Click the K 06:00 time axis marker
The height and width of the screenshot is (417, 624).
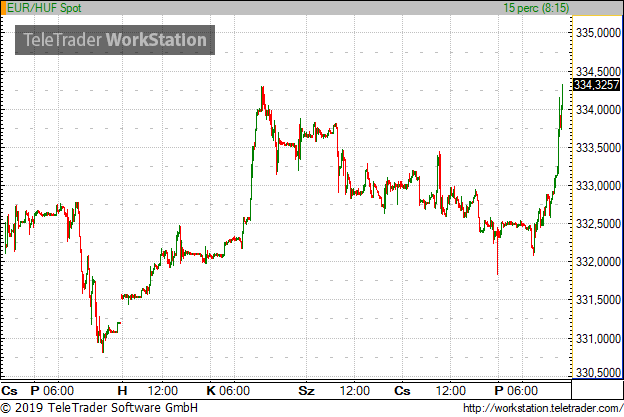(228, 391)
